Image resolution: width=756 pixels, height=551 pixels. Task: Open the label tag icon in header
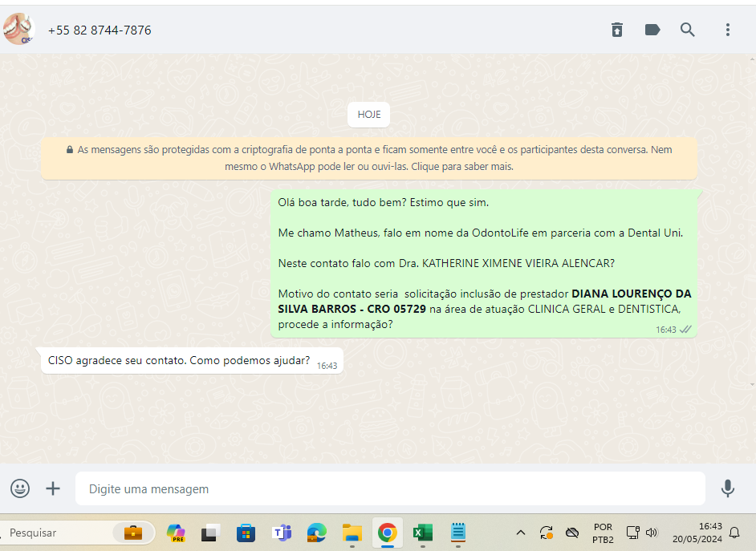[x=652, y=30]
